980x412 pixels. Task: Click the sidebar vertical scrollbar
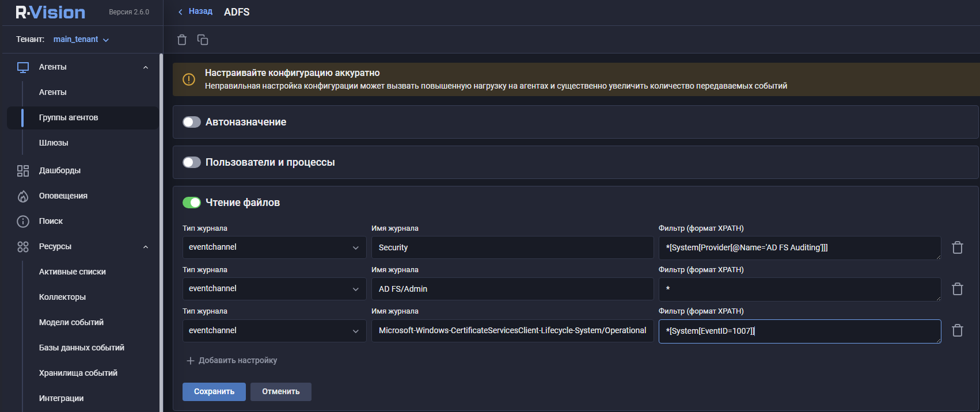click(x=161, y=232)
